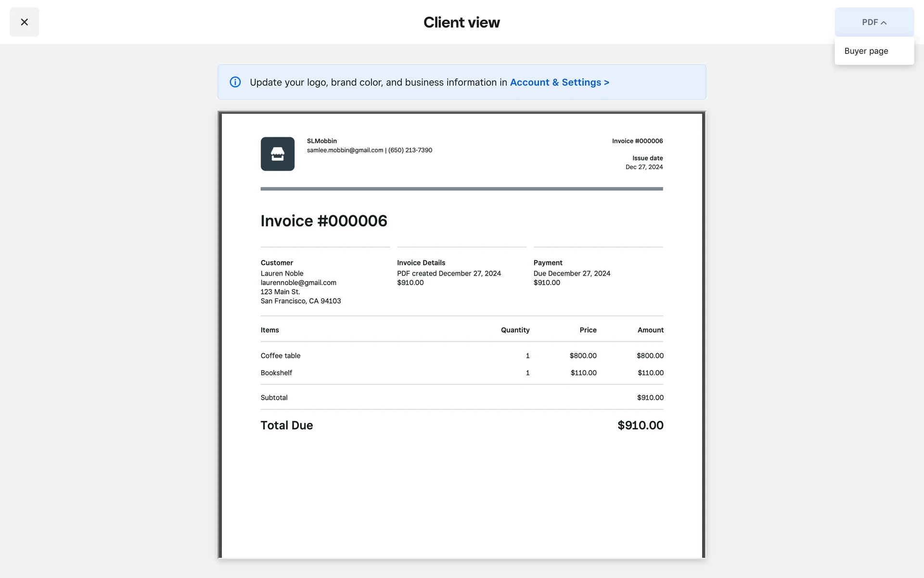Click the blue info circle icon
Image resolution: width=924 pixels, height=578 pixels.
tap(235, 82)
